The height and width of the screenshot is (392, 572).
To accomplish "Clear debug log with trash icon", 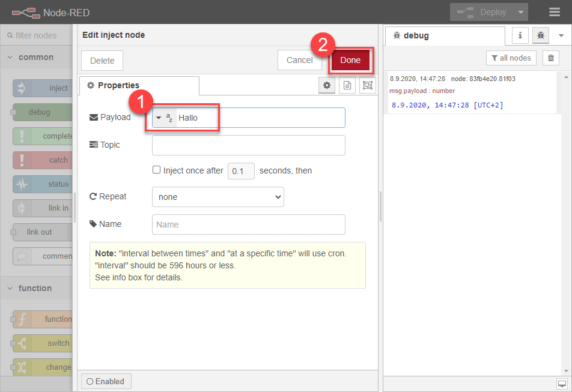I will tap(551, 58).
